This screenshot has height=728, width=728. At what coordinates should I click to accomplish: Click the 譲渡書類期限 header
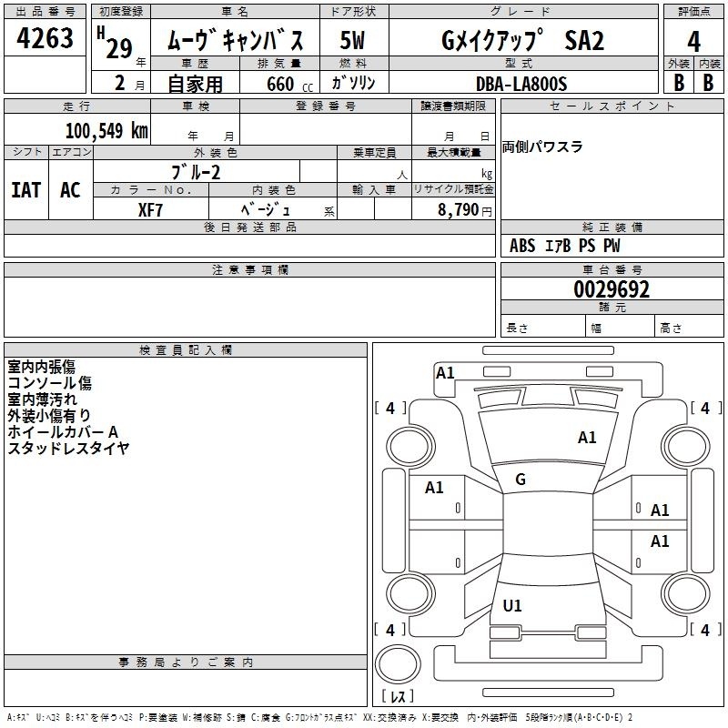coord(453,106)
